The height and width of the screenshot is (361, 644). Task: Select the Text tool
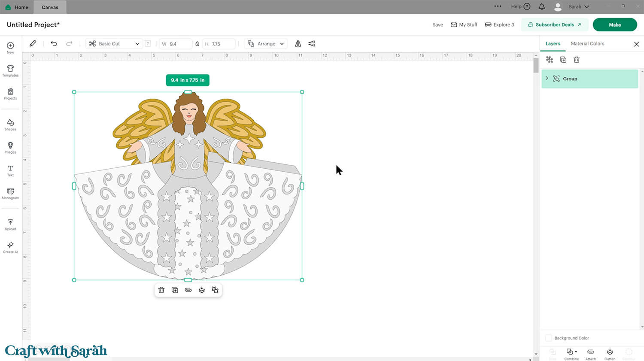click(10, 171)
